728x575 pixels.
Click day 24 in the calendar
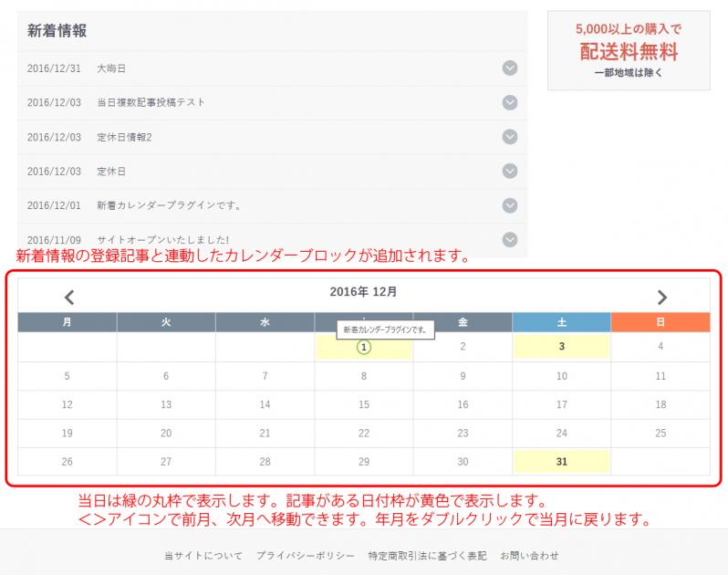[561, 434]
